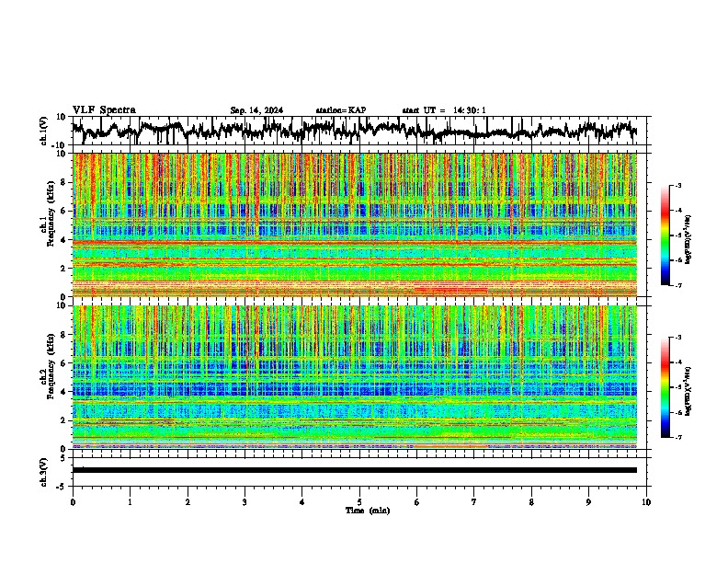Click the ch.2 spectrogram panel

point(354,377)
